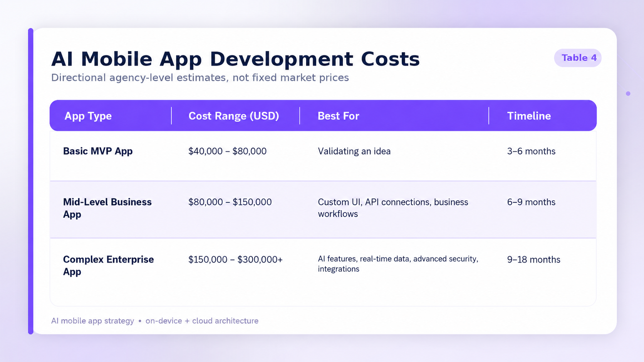Image resolution: width=644 pixels, height=362 pixels.
Task: Click the $80,000 – $150,000 cost cell
Action: point(230,202)
